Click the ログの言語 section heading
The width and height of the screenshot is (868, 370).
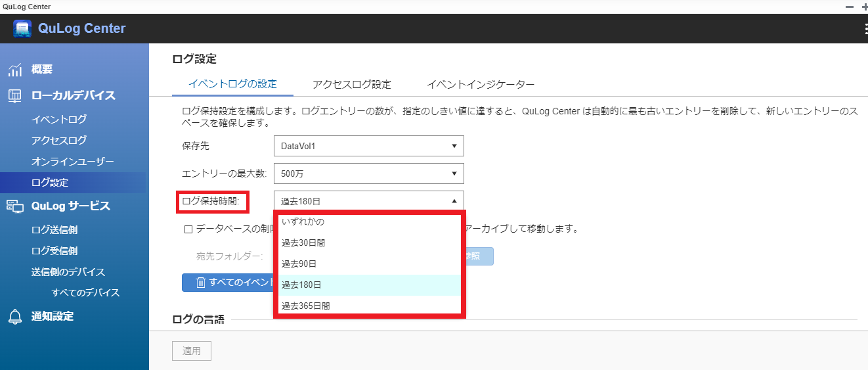click(198, 320)
